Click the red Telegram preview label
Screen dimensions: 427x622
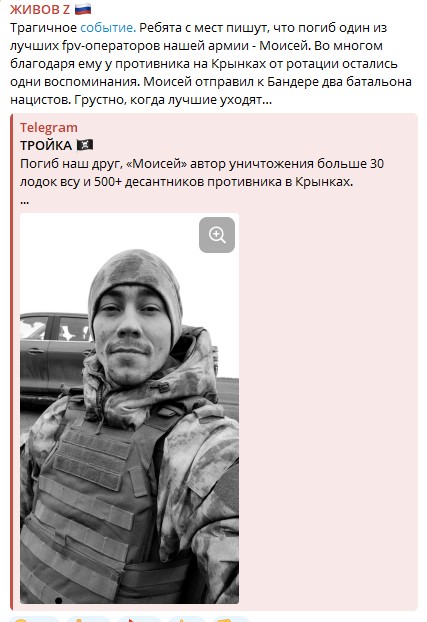click(x=49, y=128)
